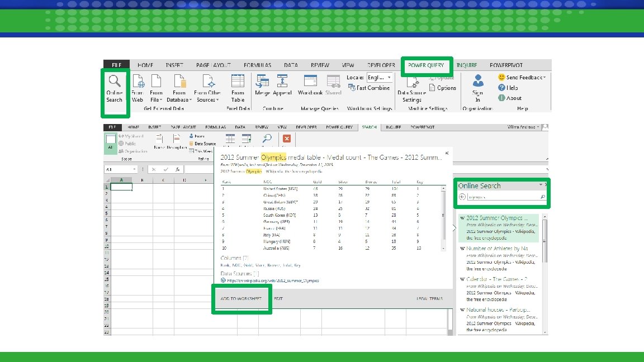644x362 pixels.
Task: Open the Workbook queries pane icon
Action: point(310,85)
